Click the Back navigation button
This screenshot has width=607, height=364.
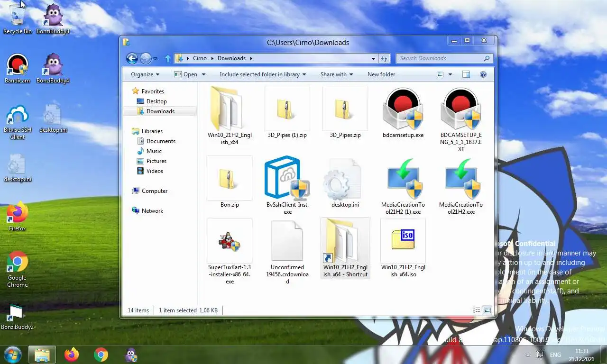(x=132, y=58)
